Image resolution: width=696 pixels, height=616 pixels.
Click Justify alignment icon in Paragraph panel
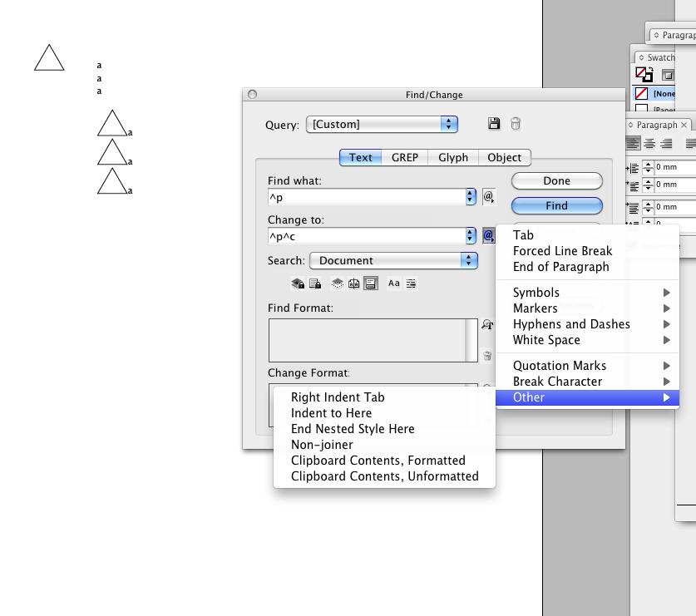tap(691, 143)
